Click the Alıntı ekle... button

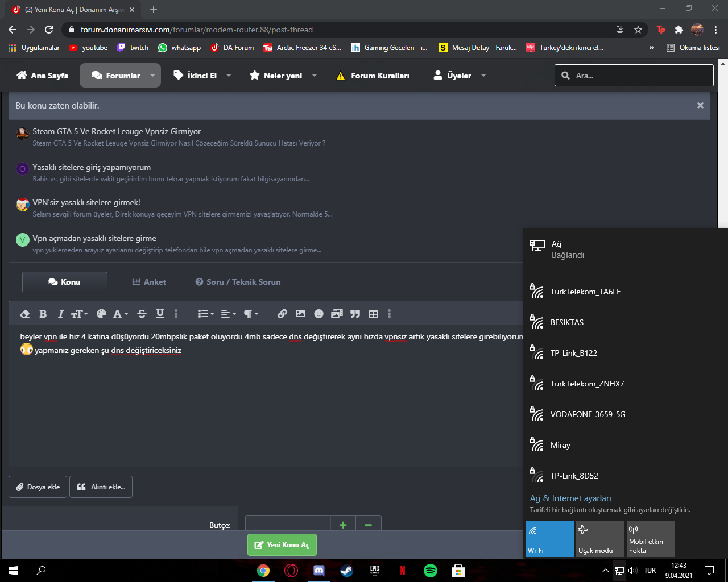click(101, 487)
